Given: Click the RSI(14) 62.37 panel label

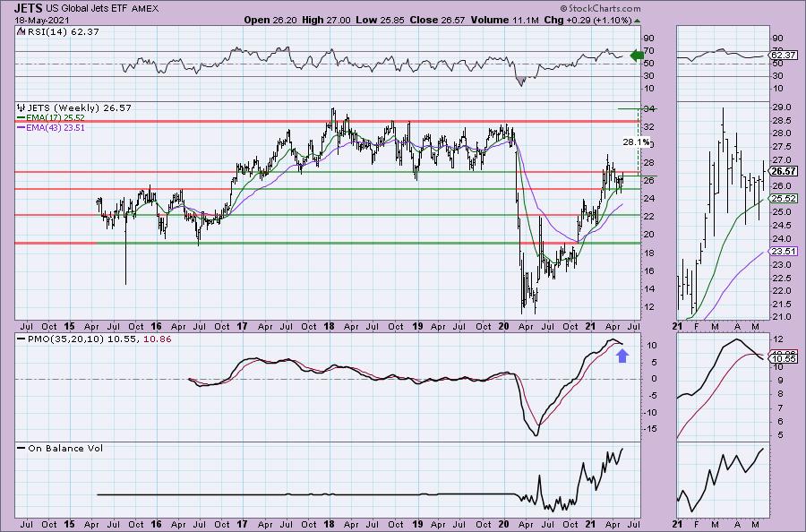Looking at the screenshot, I should click(62, 31).
